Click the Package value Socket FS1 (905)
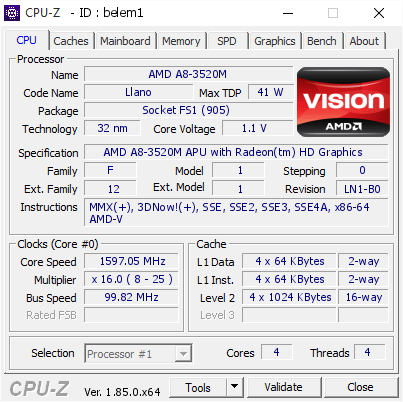403x402 pixels. 188,110
